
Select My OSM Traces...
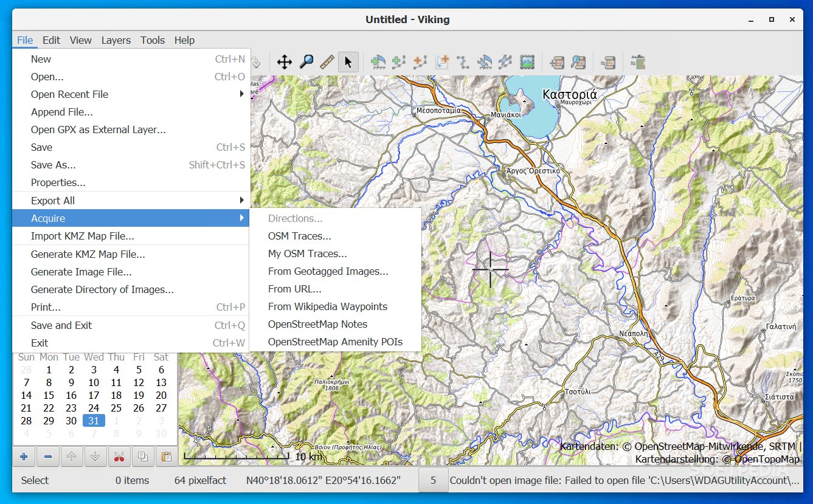click(x=336, y=254)
